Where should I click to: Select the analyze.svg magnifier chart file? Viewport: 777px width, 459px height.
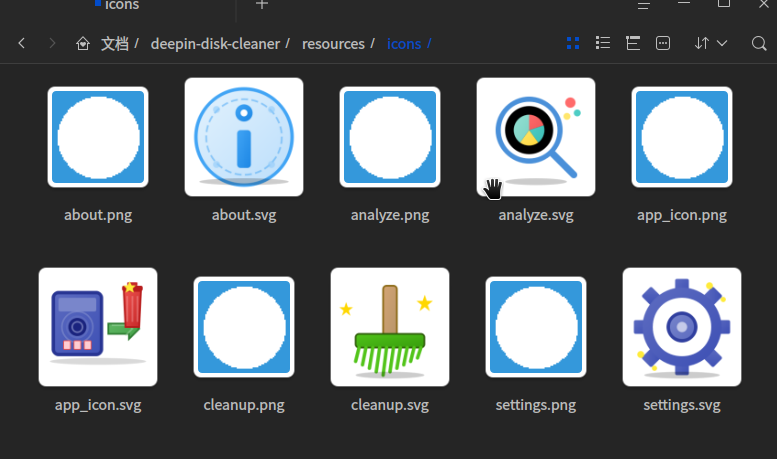point(535,137)
